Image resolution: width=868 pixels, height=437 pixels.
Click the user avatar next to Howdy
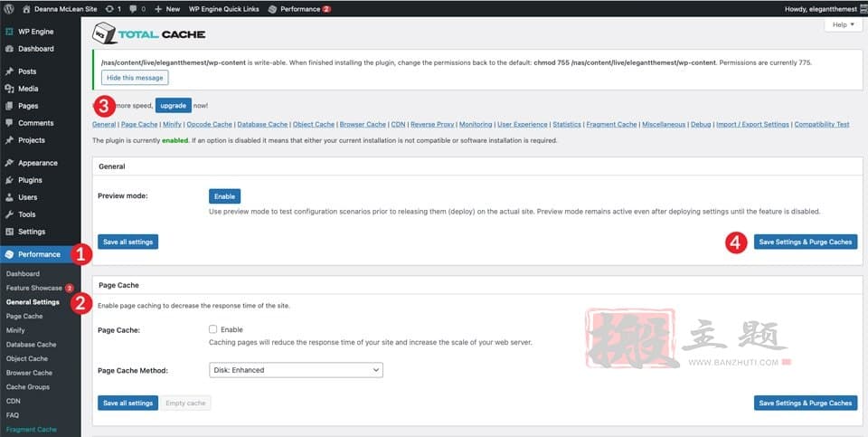point(863,9)
